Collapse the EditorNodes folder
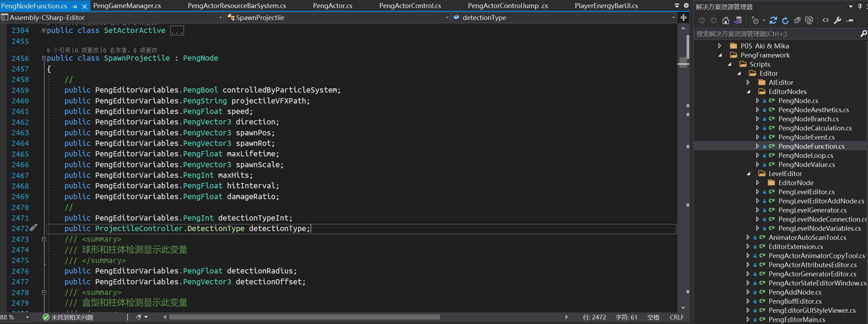The height and width of the screenshot is (324, 868). [748, 92]
